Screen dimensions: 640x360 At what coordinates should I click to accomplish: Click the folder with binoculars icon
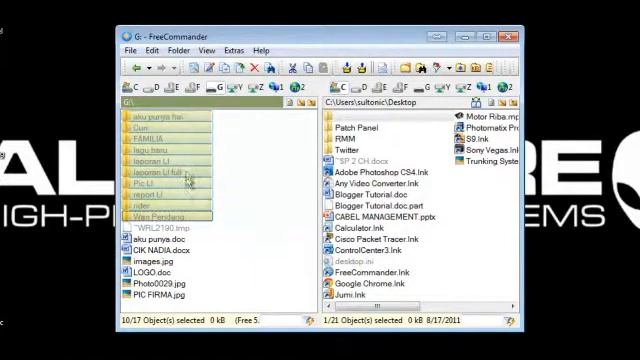421,68
